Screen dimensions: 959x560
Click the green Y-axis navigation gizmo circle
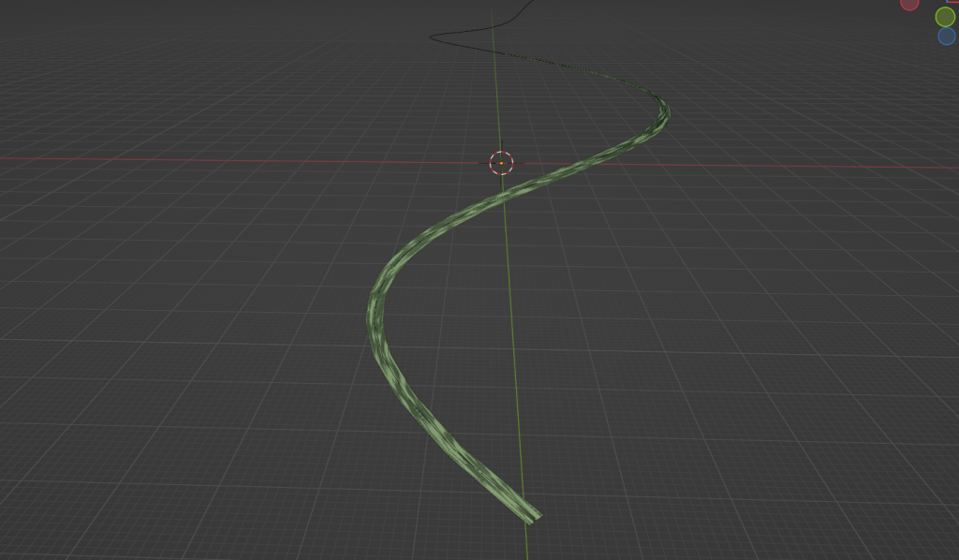coord(945,17)
